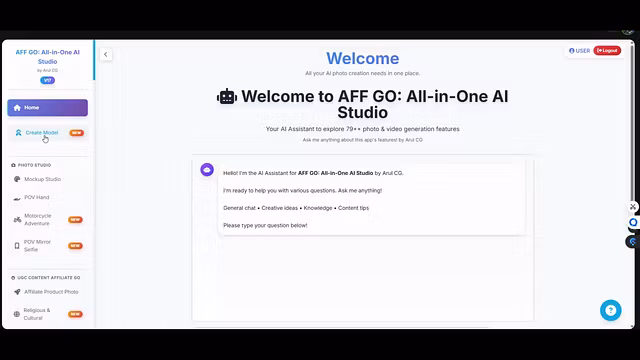The width and height of the screenshot is (640, 360).
Task: Open the Home sidebar item
Action: 47,108
